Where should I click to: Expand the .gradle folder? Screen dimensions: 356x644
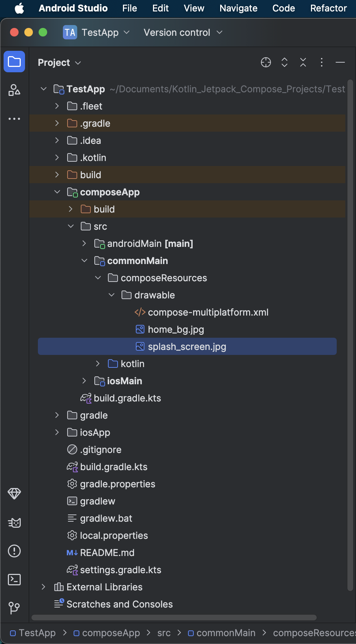pos(57,123)
